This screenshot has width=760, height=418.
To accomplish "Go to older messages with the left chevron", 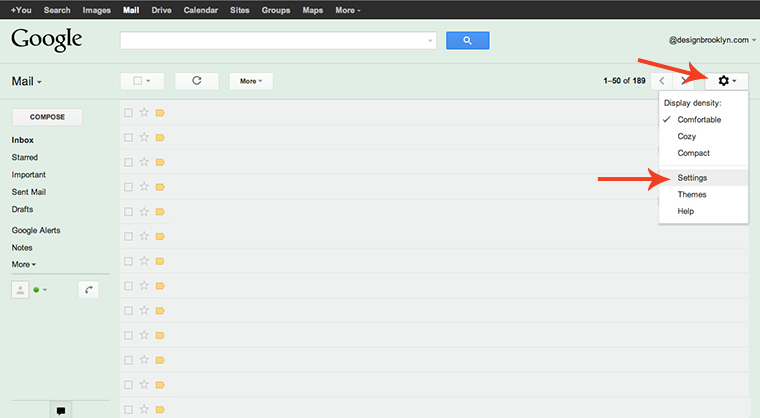I will pyautogui.click(x=662, y=81).
